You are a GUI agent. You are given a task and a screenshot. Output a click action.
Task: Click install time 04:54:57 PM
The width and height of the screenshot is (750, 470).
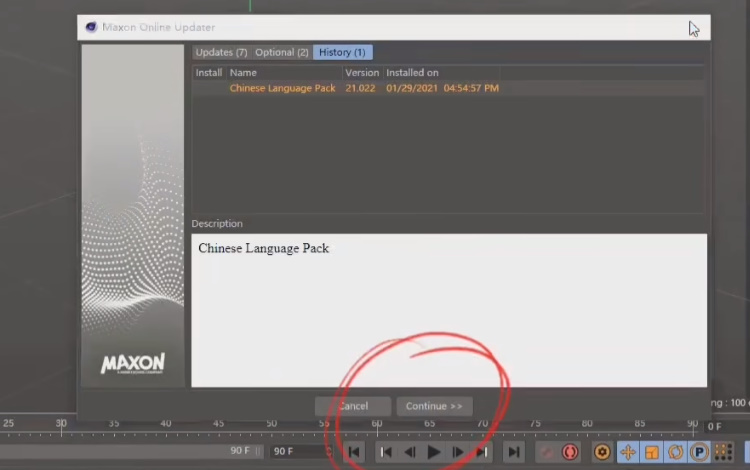coord(471,88)
